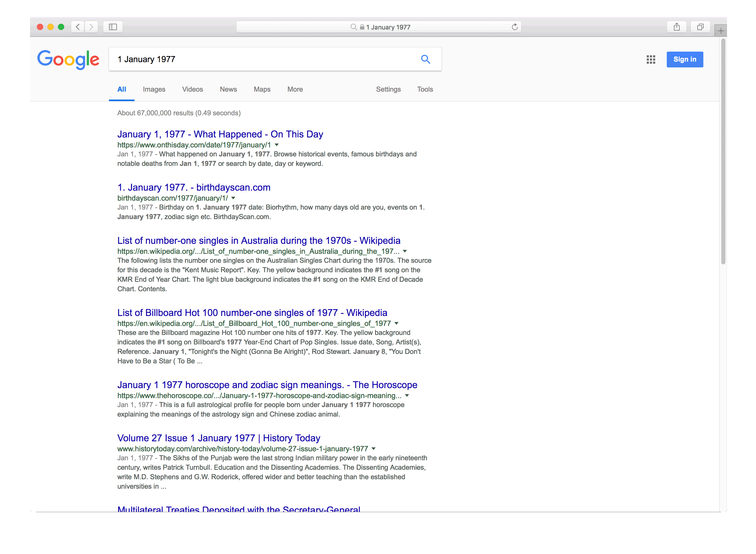This screenshot has width=756, height=554.
Task: Open the Share icon in the Safari toolbar
Action: click(x=677, y=27)
